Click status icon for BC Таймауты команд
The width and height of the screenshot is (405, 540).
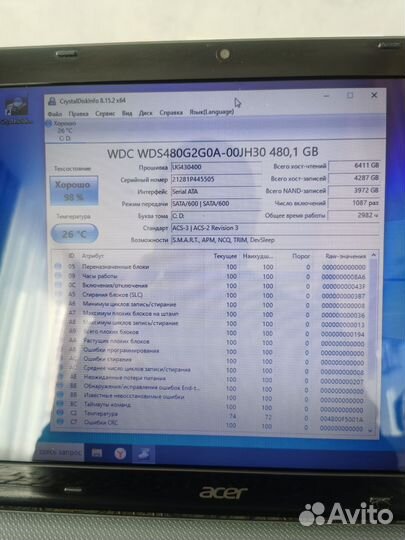click(x=60, y=403)
